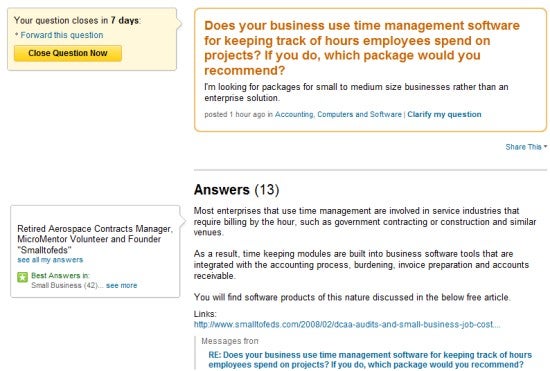550x371 pixels.
Task: Open the smalltofeds.com article link
Action: (347, 324)
